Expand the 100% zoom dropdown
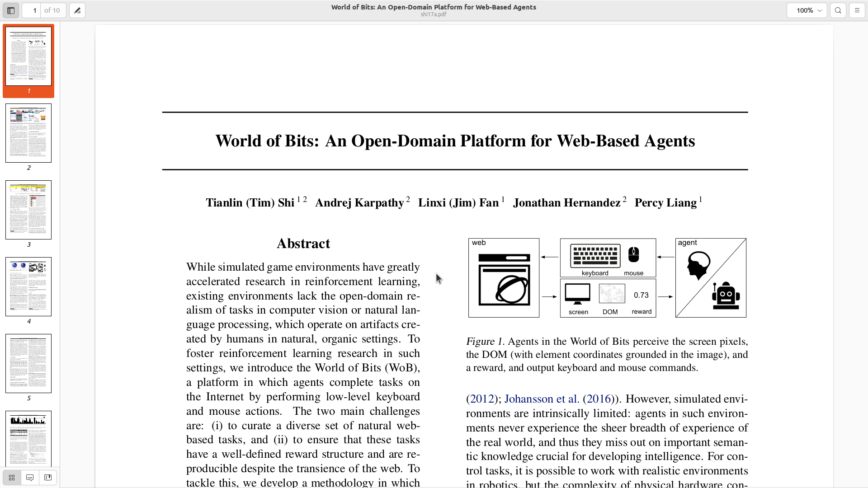The width and height of the screenshot is (868, 488). (x=807, y=10)
